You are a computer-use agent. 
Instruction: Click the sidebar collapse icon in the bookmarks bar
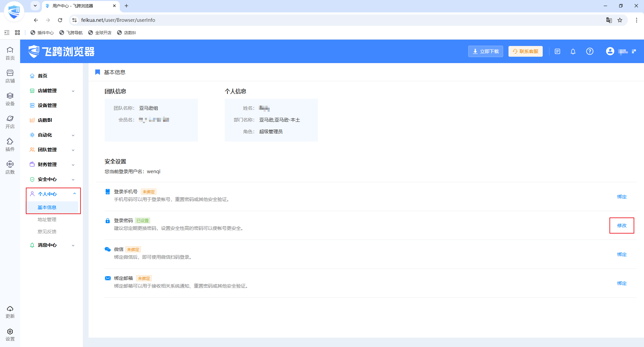point(7,33)
